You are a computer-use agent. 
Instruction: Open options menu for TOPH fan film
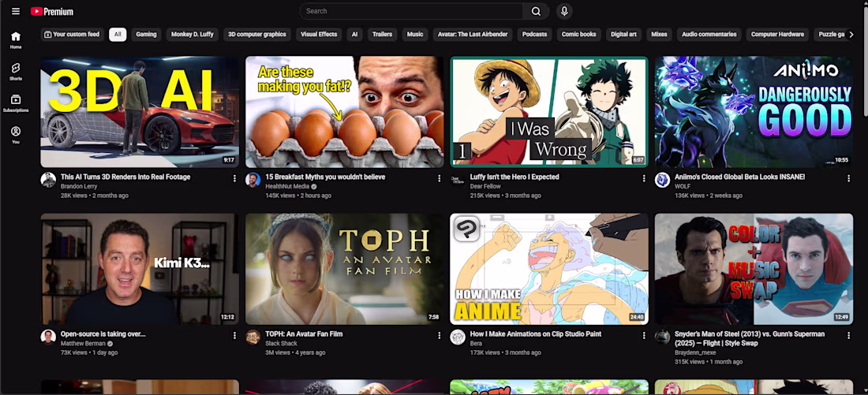(439, 335)
